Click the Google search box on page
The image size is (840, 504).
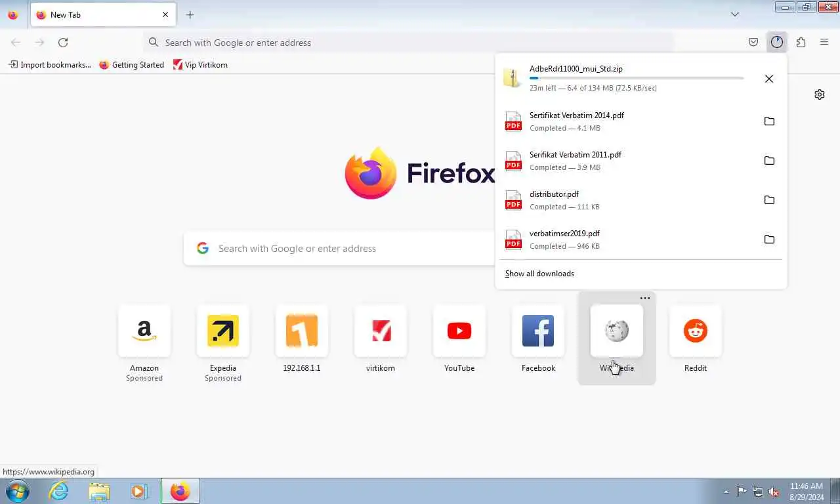[339, 248]
